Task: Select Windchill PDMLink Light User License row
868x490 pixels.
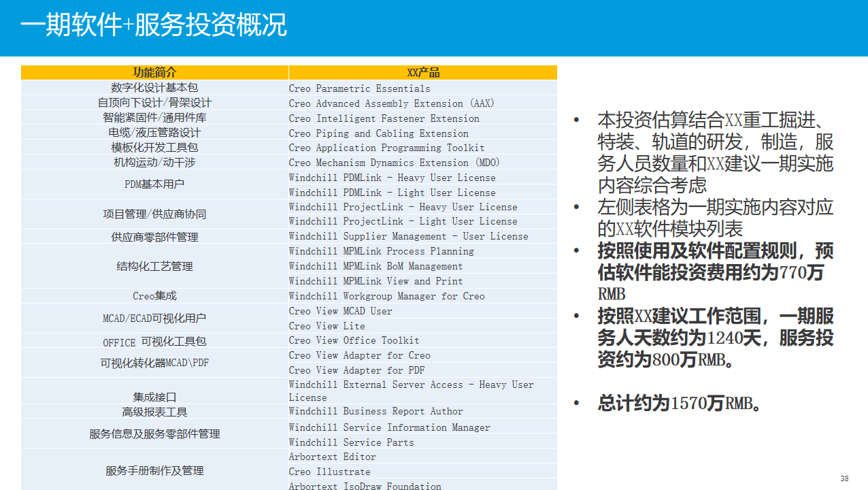Action: [422, 192]
